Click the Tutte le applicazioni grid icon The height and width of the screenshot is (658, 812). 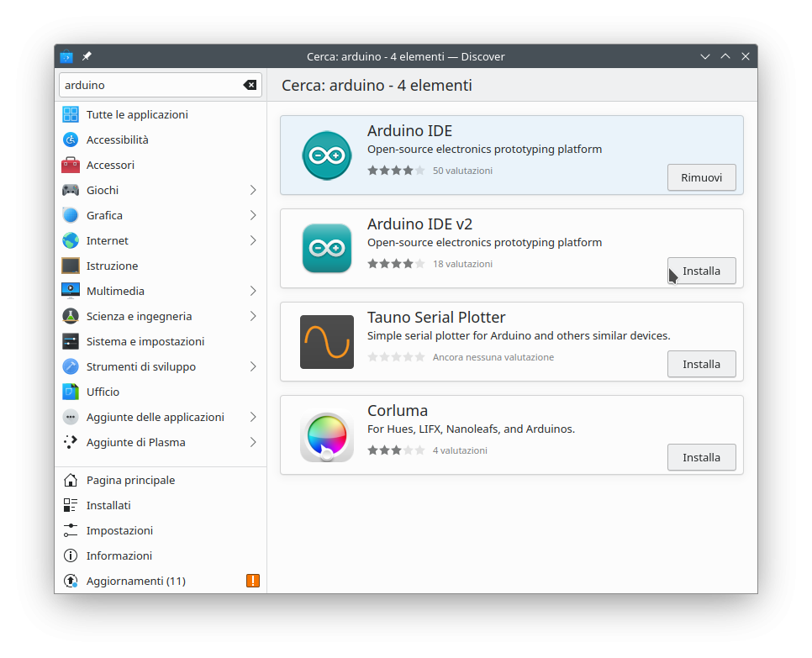click(x=71, y=114)
